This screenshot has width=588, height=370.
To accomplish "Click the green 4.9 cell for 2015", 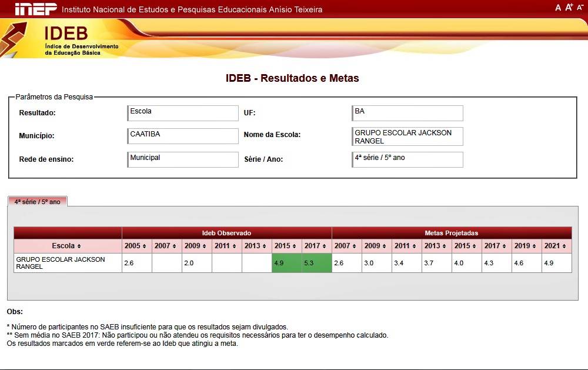I will point(287,263).
